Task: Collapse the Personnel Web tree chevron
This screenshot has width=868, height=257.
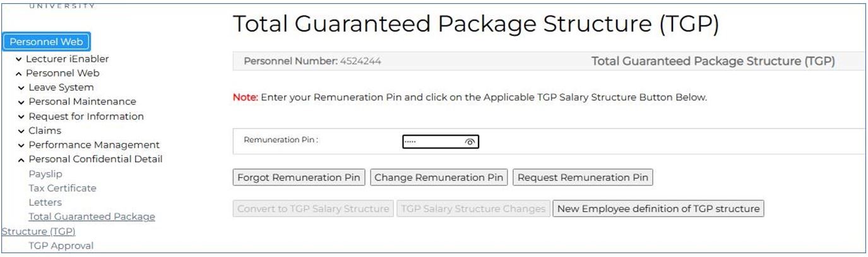Action: point(19,73)
